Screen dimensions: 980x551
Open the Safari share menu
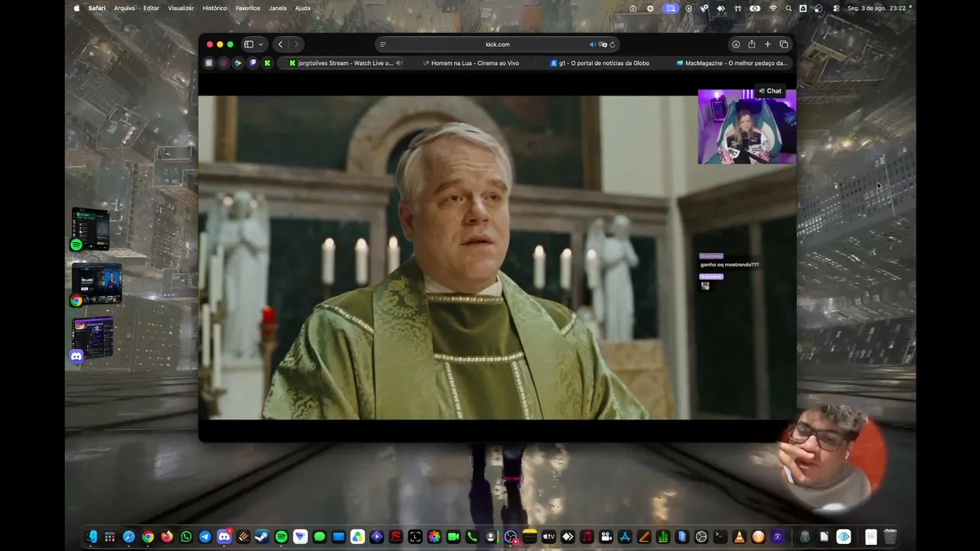pos(752,44)
